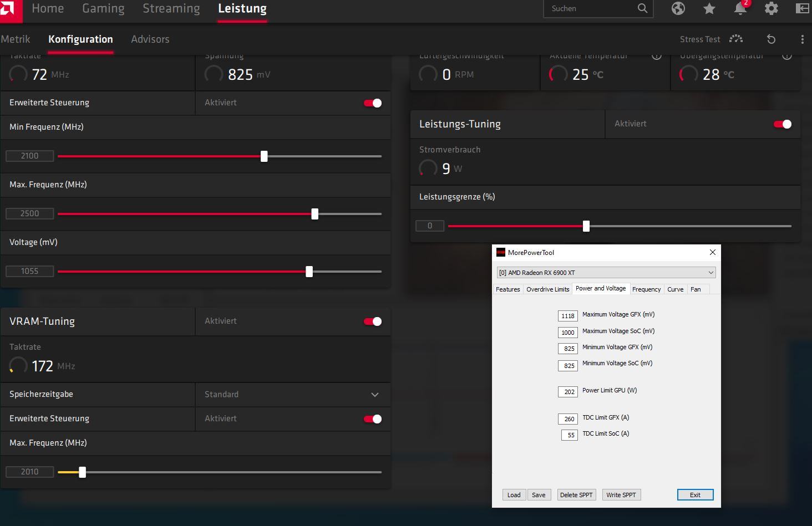Click the Maximum Voltage GFX 1118 field

pos(568,316)
